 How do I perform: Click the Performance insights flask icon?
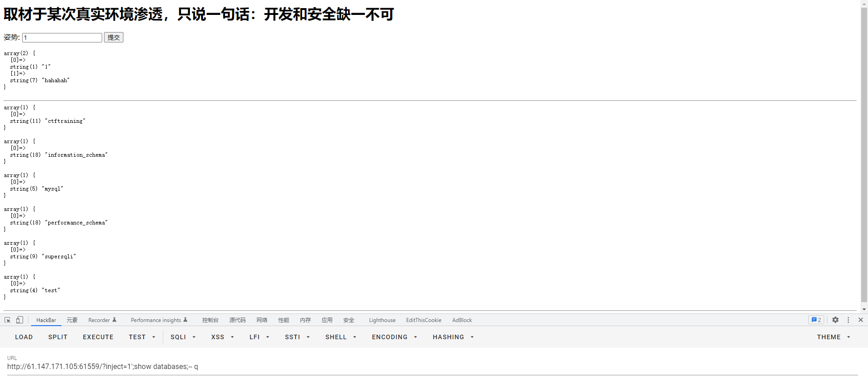185,320
